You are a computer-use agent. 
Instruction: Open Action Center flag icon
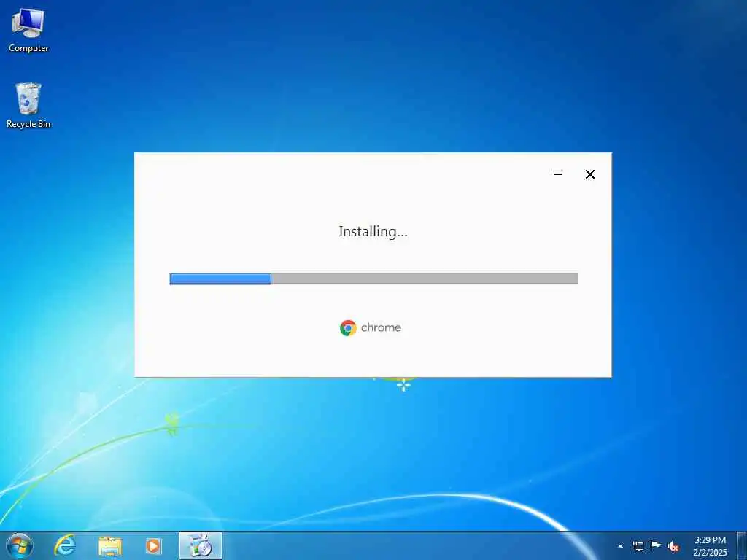click(656, 546)
